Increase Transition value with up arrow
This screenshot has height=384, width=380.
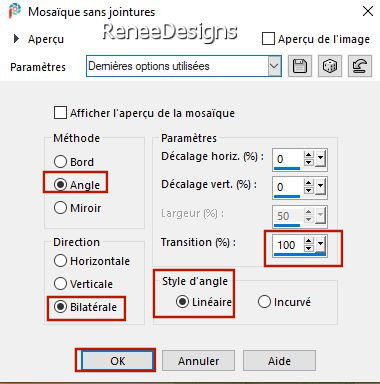coord(309,241)
